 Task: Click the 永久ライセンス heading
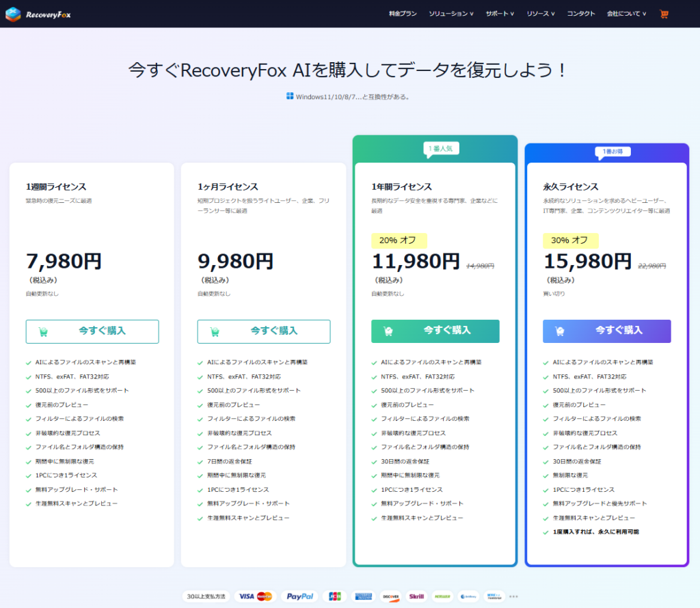pos(571,187)
